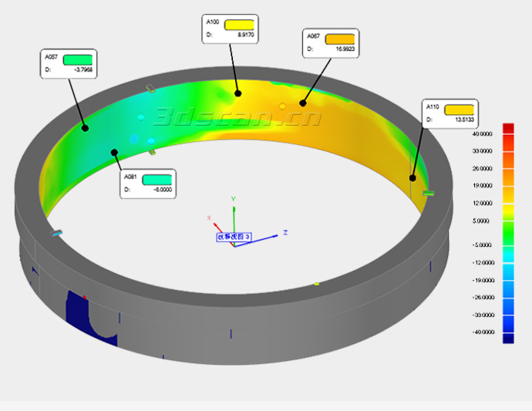Click the A057 green color swatch
This screenshot has height=411, width=532.
(78, 59)
